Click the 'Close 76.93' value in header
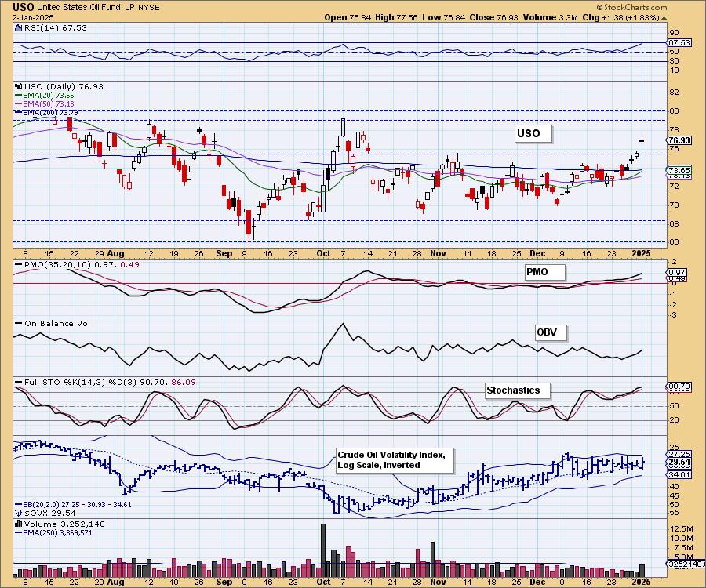Viewport: 706px width, 588px height. coord(493,17)
